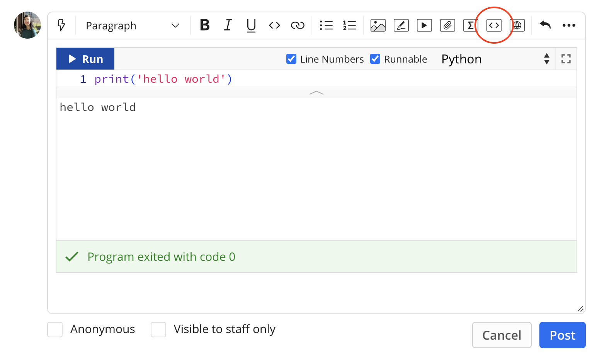Open the more options ellipsis menu
The width and height of the screenshot is (602, 364).
569,26
